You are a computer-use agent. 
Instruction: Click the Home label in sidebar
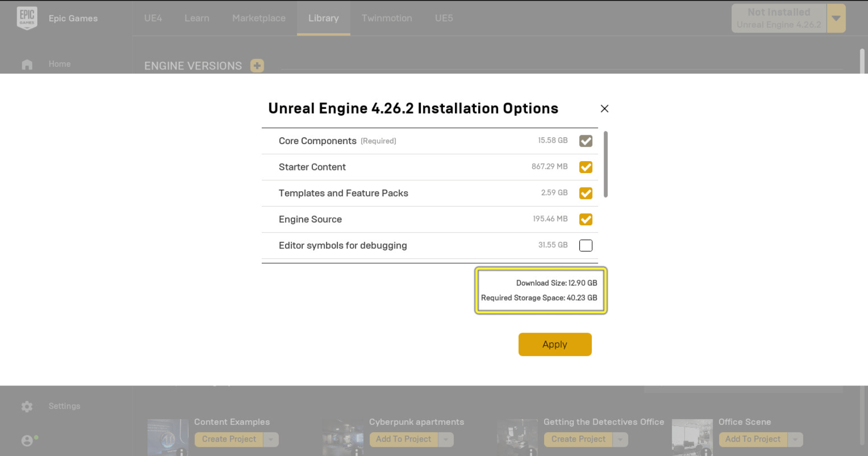60,64
